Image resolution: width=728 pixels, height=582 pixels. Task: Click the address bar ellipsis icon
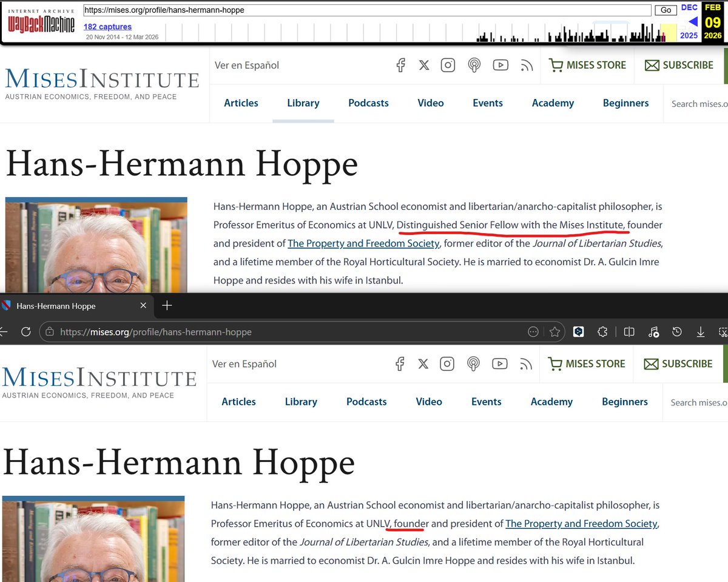point(533,332)
